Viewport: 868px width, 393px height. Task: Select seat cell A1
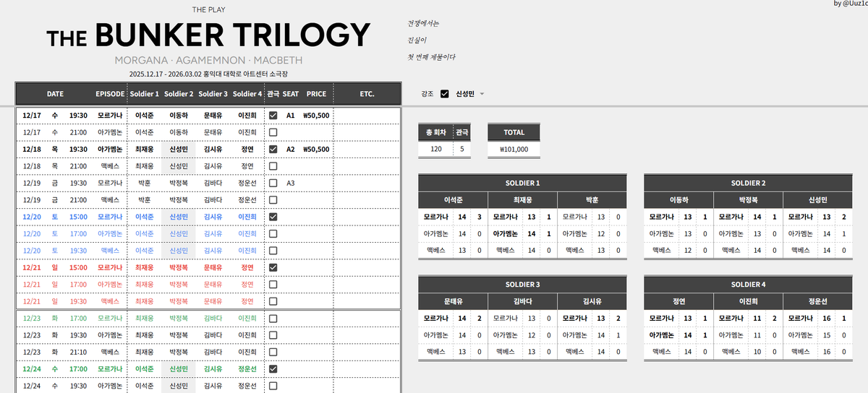[x=291, y=116]
